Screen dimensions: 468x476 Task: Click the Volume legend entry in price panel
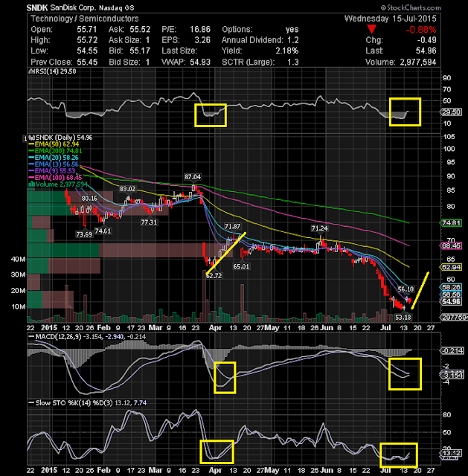pyautogui.click(x=58, y=184)
